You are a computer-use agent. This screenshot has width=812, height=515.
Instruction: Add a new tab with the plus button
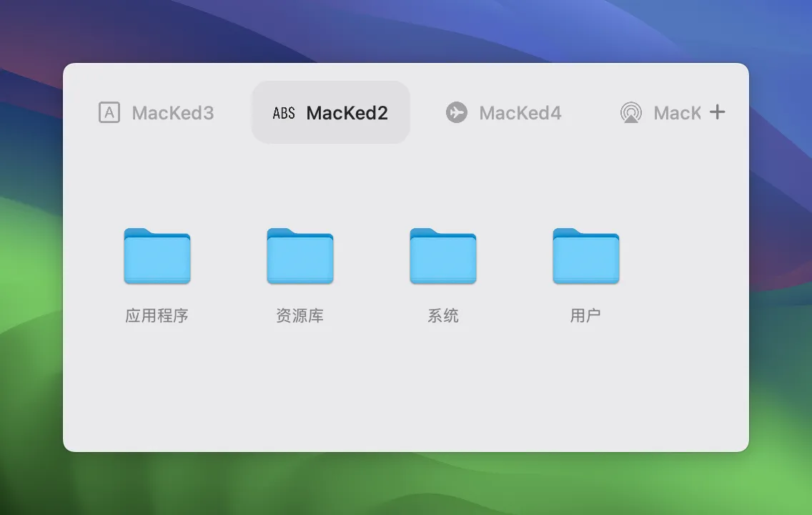click(x=717, y=112)
